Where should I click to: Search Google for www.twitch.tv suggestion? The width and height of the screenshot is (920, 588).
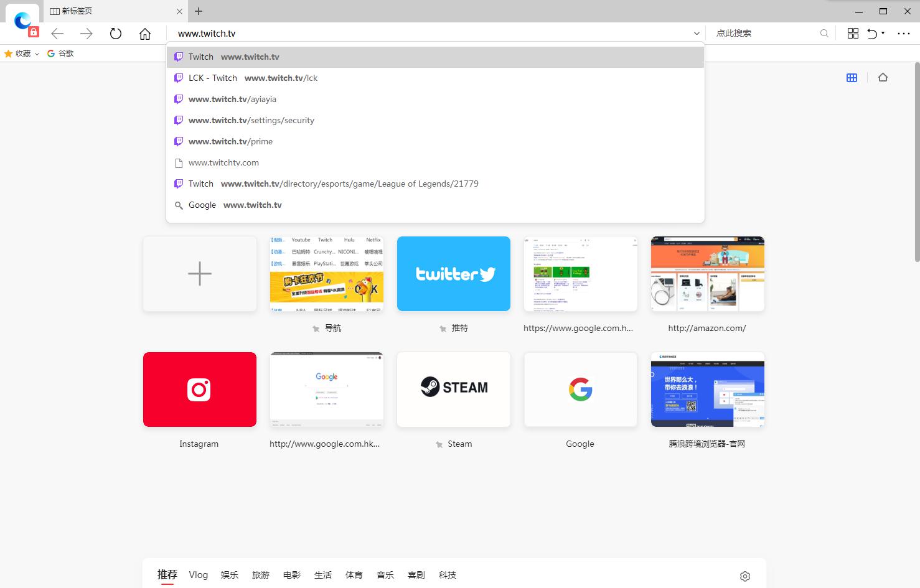tap(435, 205)
